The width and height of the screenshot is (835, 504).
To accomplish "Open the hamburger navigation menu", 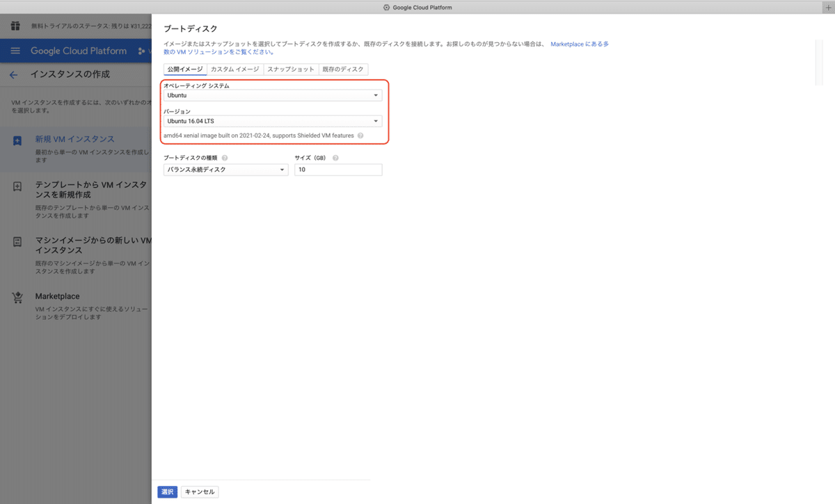I will tap(15, 51).
